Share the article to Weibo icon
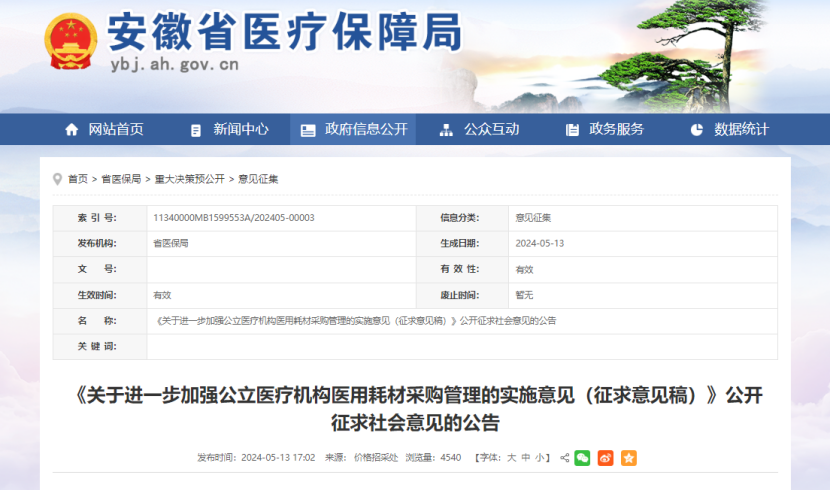 605,458
